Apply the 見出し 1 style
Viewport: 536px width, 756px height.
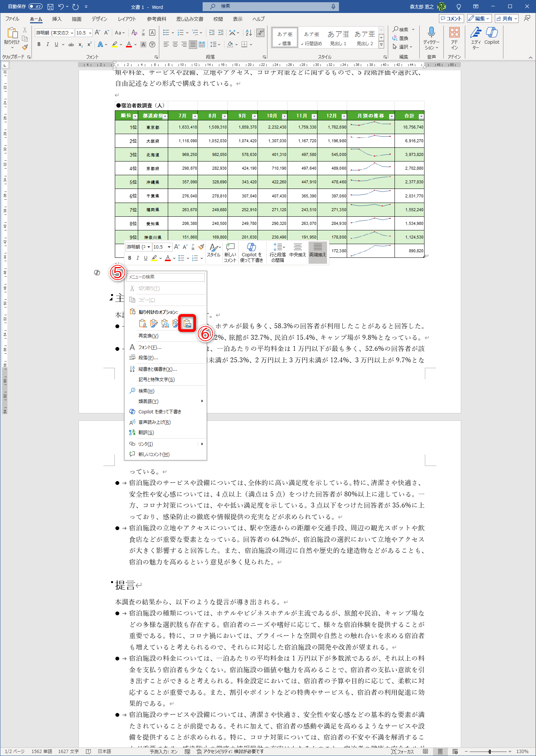(338, 38)
